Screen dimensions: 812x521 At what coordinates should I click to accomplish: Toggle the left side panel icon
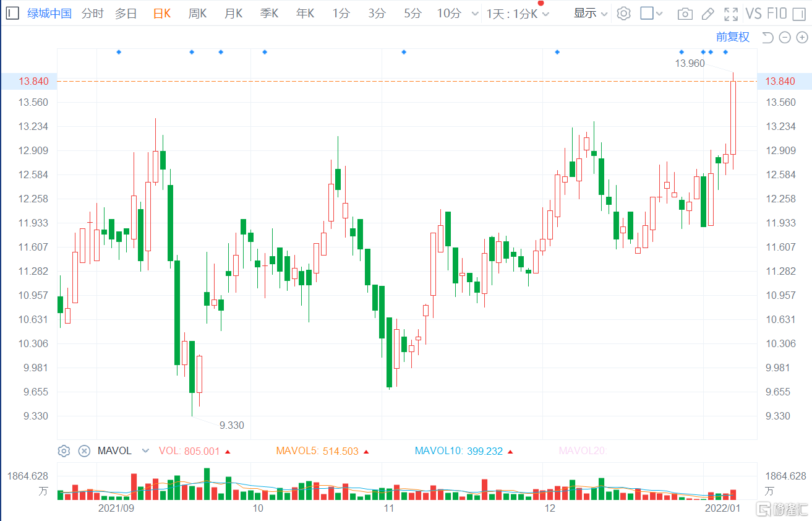pos(12,13)
